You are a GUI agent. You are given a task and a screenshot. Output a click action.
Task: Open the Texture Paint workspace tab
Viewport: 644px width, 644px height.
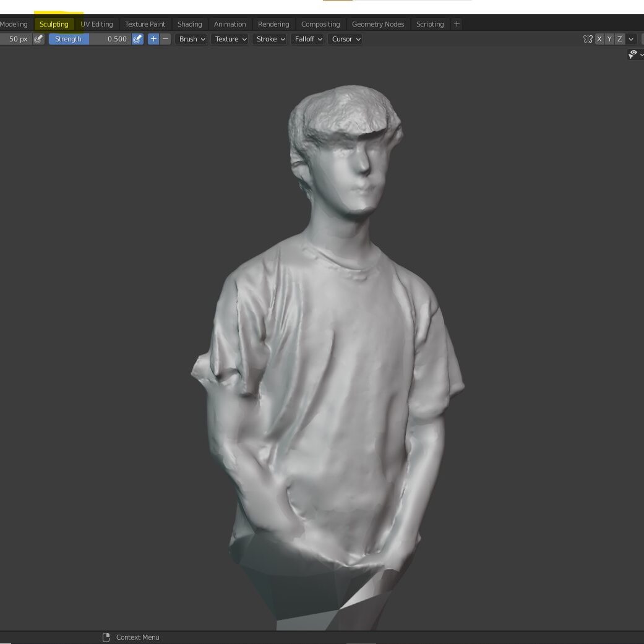[x=145, y=24]
